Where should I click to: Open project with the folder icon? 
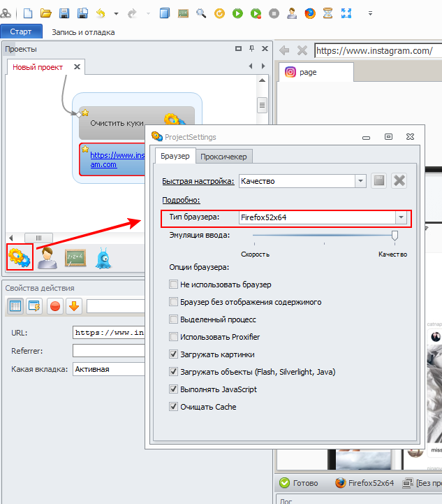(x=46, y=13)
